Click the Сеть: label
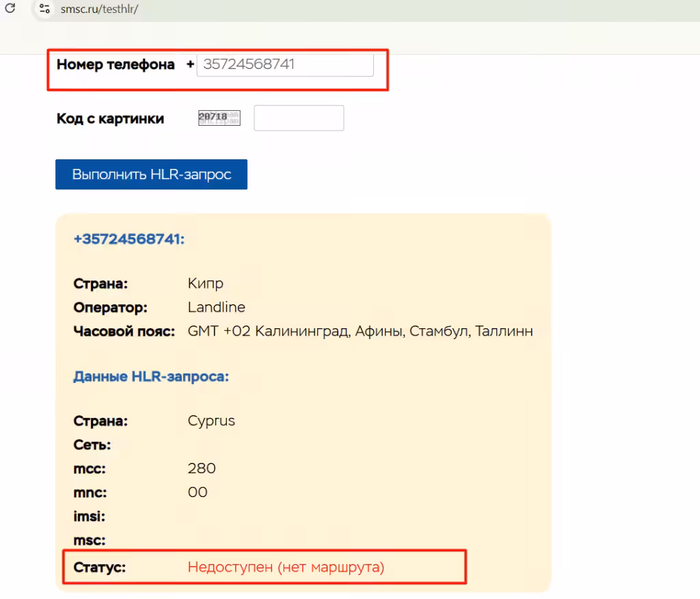Image resolution: width=700 pixels, height=599 pixels. (92, 445)
